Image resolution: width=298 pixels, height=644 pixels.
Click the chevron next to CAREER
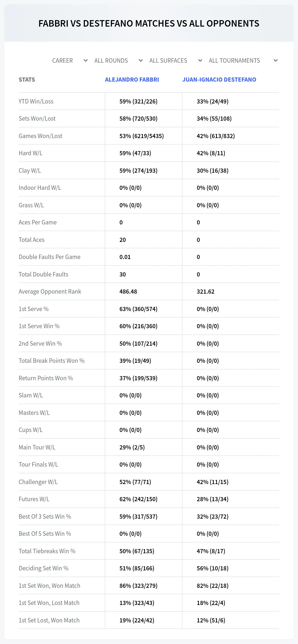86,61
